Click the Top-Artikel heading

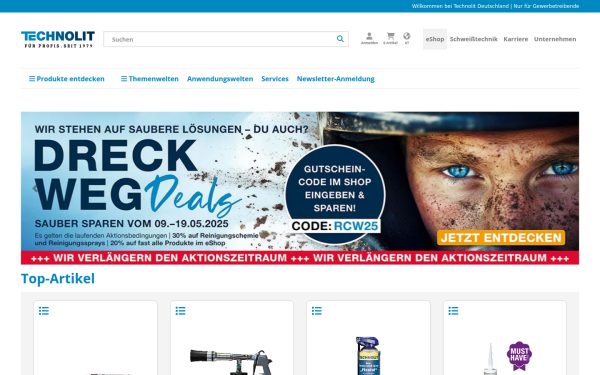click(58, 279)
